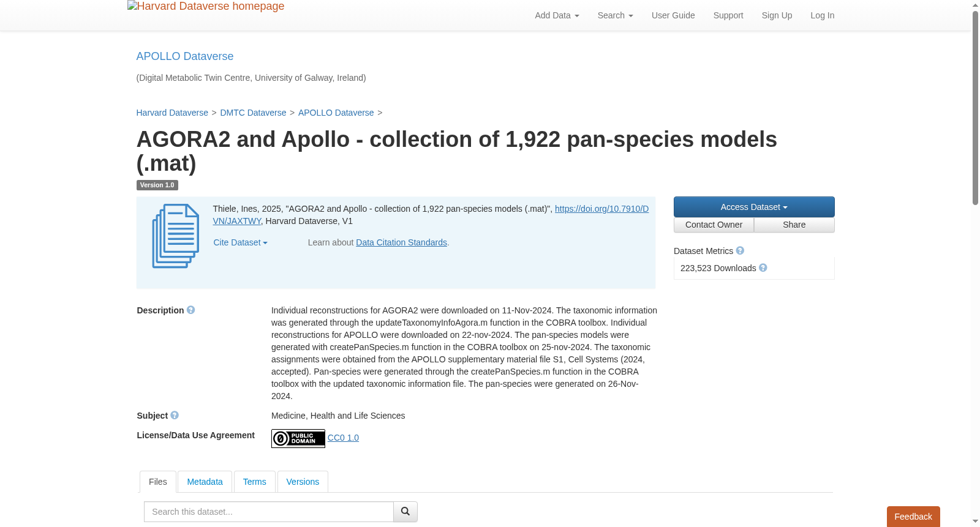Click the help icon next to Description
The height and width of the screenshot is (527, 980).
click(x=191, y=310)
